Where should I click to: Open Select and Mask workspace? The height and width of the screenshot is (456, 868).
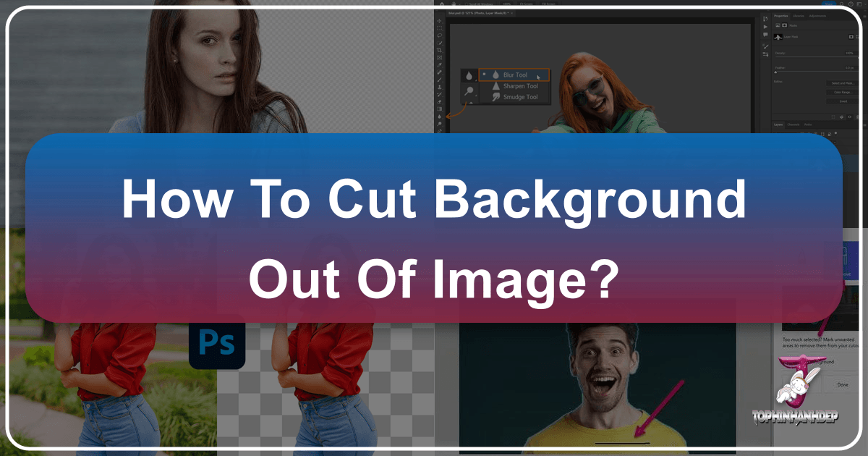[x=843, y=83]
